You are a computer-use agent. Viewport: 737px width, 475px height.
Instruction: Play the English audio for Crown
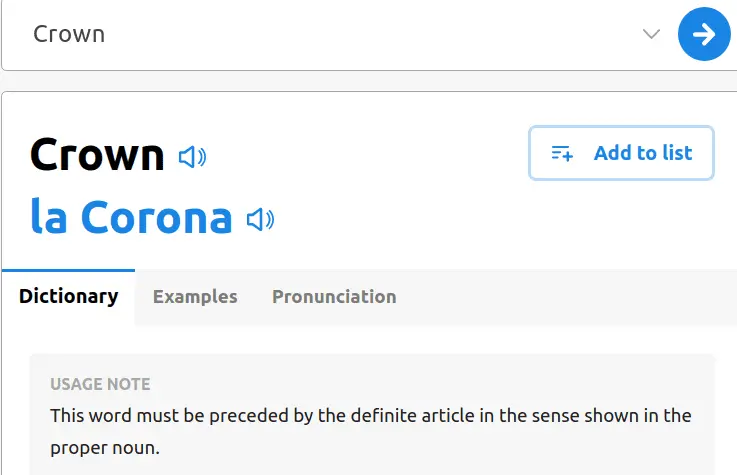click(192, 157)
